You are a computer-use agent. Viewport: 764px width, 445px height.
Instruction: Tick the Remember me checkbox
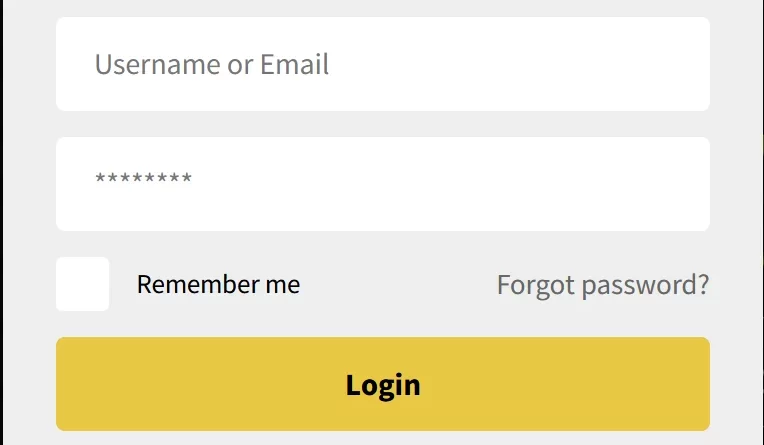82,284
